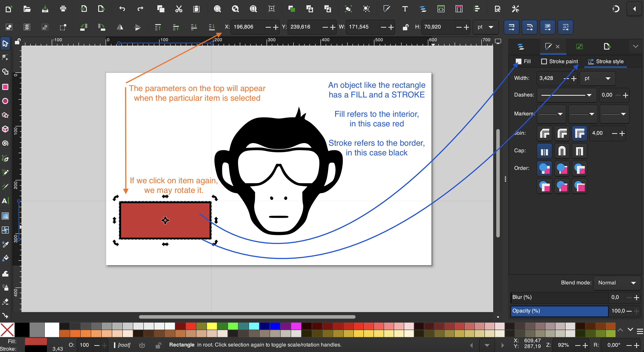The width and height of the screenshot is (644, 352).
Task: Open the Blend mode Normal dropdown
Action: [x=617, y=283]
